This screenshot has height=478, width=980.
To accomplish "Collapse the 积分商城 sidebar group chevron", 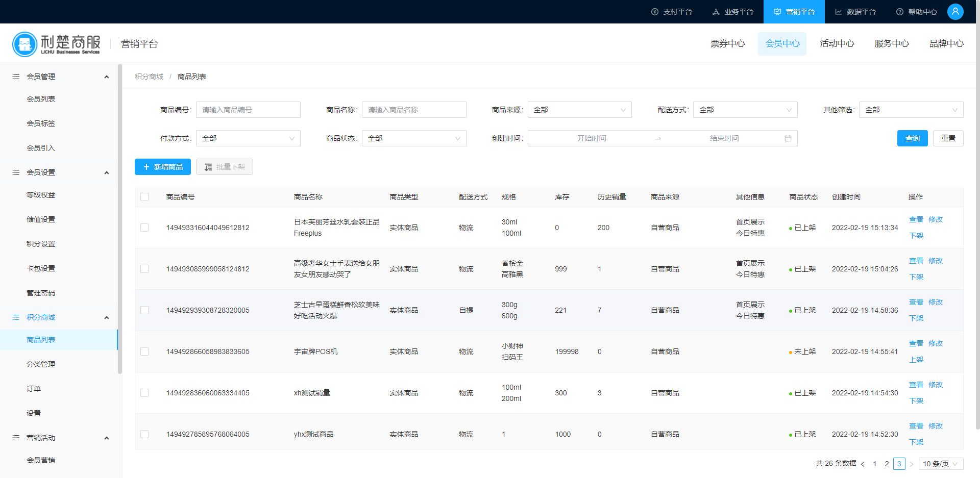I will tap(107, 318).
